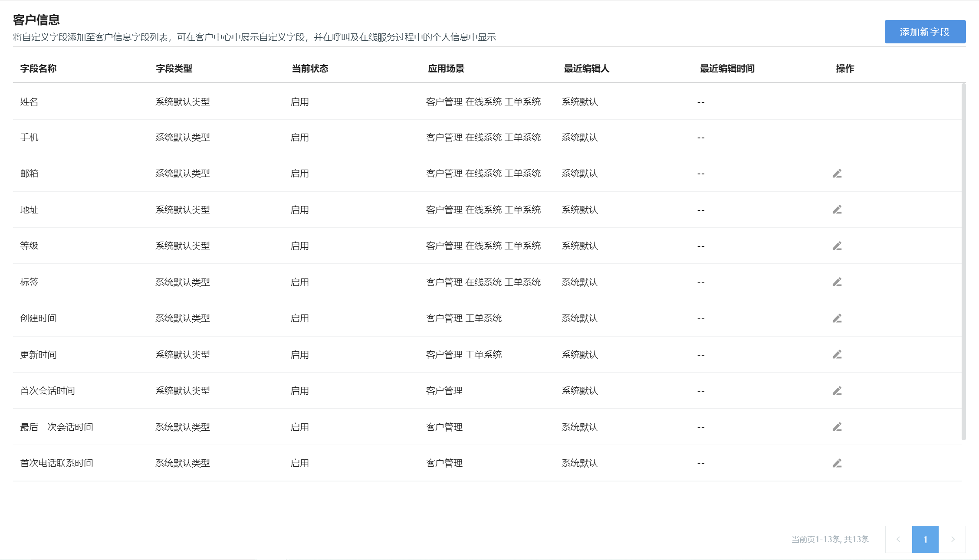Click the 当前状态 column header

(310, 69)
